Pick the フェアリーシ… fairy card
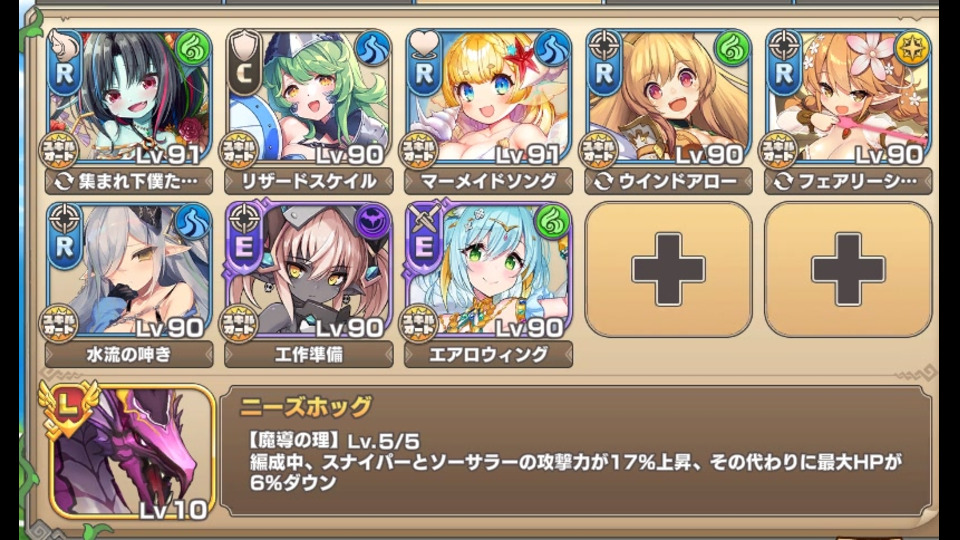Image resolution: width=960 pixels, height=540 pixels. [x=849, y=97]
